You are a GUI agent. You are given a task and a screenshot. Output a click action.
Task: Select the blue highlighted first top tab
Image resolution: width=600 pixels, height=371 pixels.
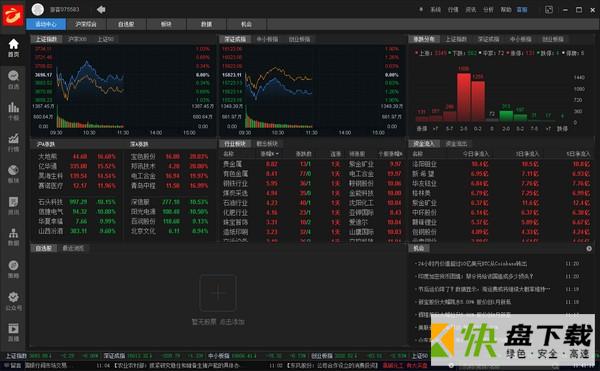click(x=46, y=24)
